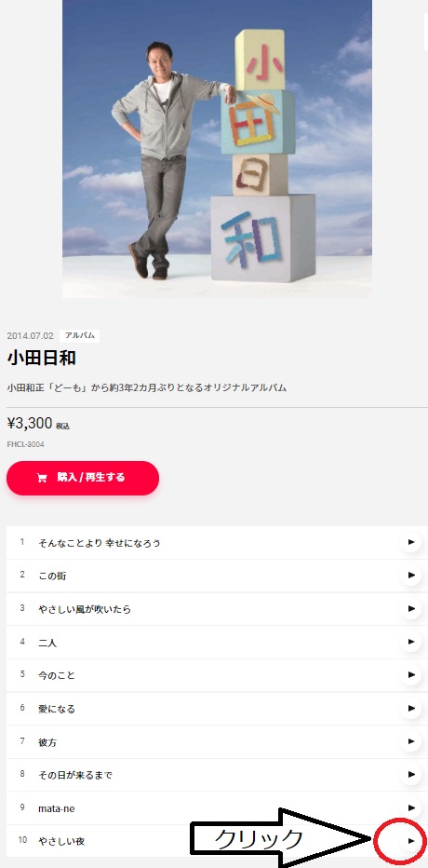Select the アルバム category tag
Screen dimensions: 428x868
coord(80,335)
